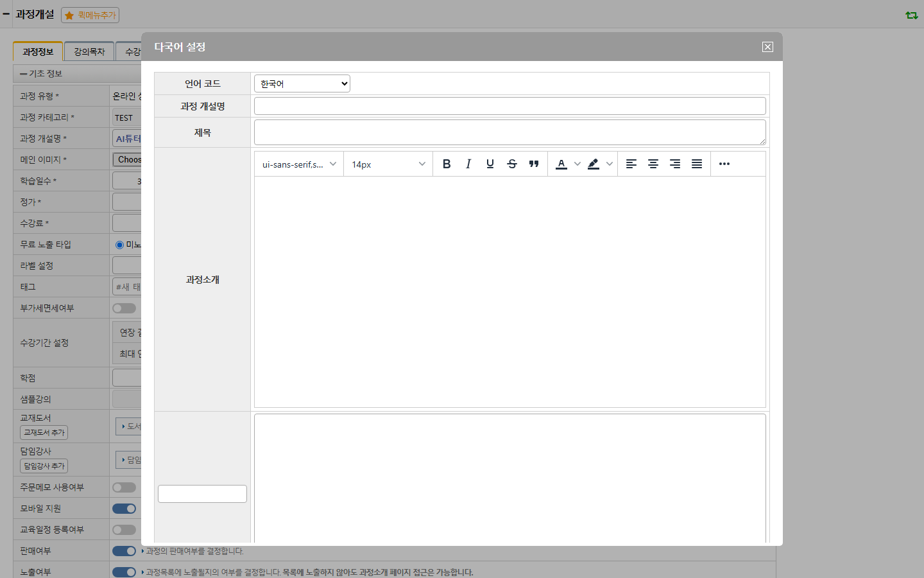Screen dimensions: 924x578
Task: Toggle italic formatting in editor toolbar
Action: coord(468,164)
